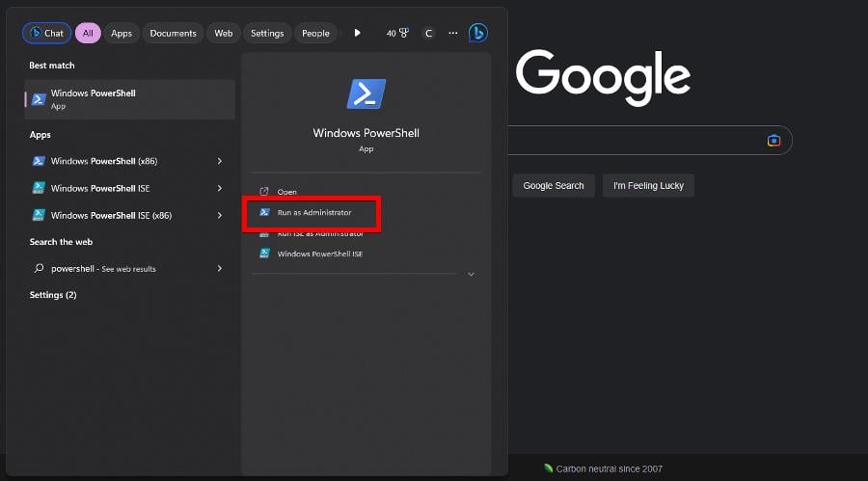
Task: Select Run as Administrator option
Action: click(x=313, y=212)
